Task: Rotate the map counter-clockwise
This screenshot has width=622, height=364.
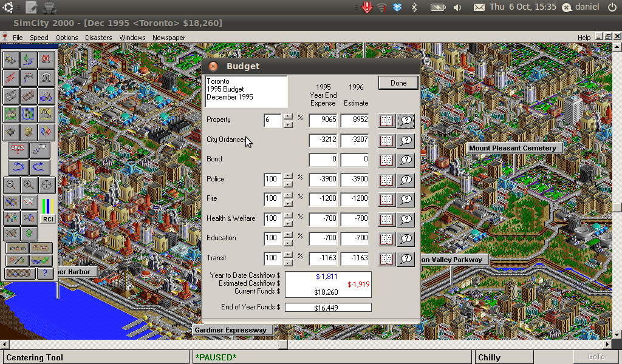Action: [x=18, y=167]
